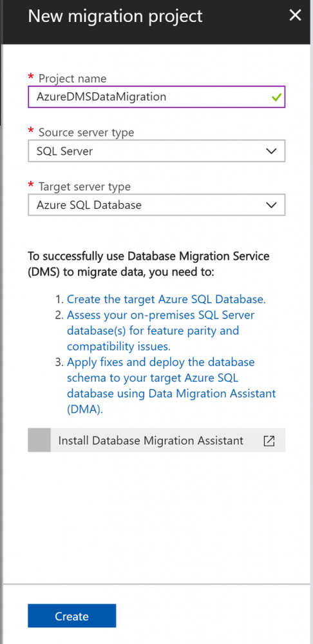The height and width of the screenshot is (644, 313).
Task: Click the 'Project name' label
Action: [72, 78]
